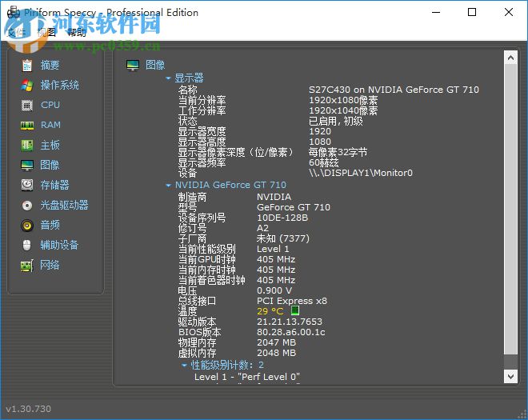Click the Summary (摘要) clipboard icon
Image resolution: width=528 pixels, height=420 pixels.
pyautogui.click(x=27, y=66)
